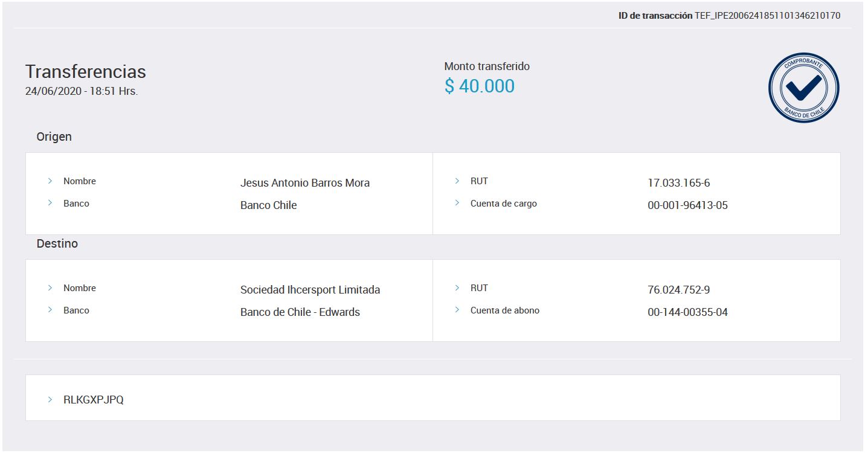Click the 'Cuenta de cargo' label
The width and height of the screenshot is (868, 453).
point(504,204)
